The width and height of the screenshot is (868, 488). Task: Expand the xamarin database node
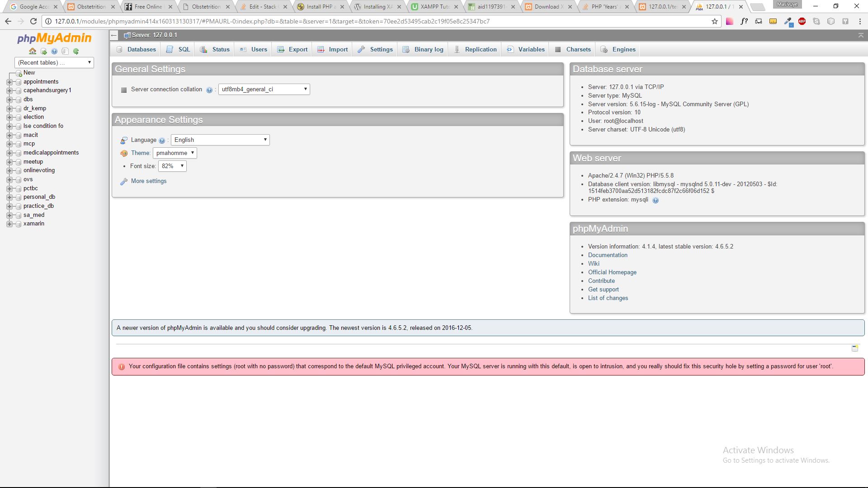(x=9, y=224)
